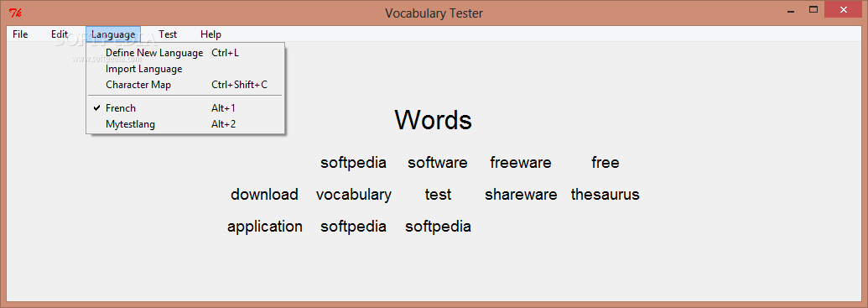The width and height of the screenshot is (868, 308).
Task: Select the word free
Action: [x=605, y=163]
